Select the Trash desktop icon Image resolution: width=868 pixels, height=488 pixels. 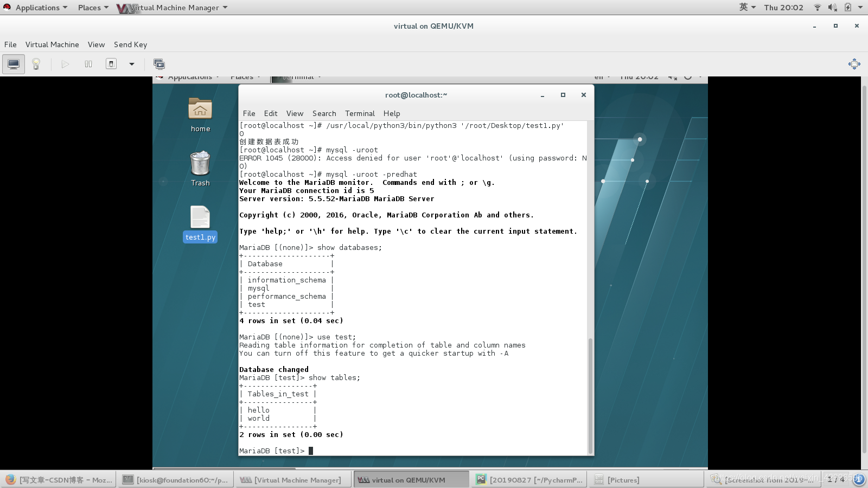200,169
